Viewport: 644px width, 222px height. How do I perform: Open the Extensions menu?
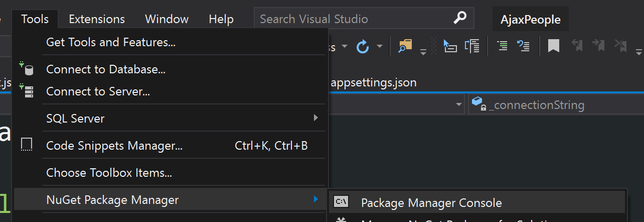tap(97, 19)
